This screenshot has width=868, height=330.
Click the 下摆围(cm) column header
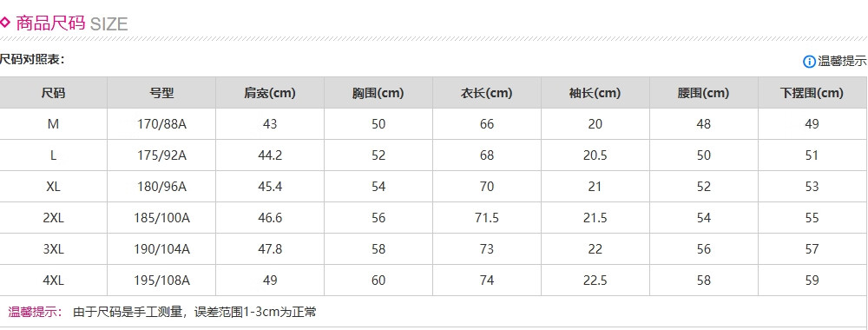(x=812, y=92)
